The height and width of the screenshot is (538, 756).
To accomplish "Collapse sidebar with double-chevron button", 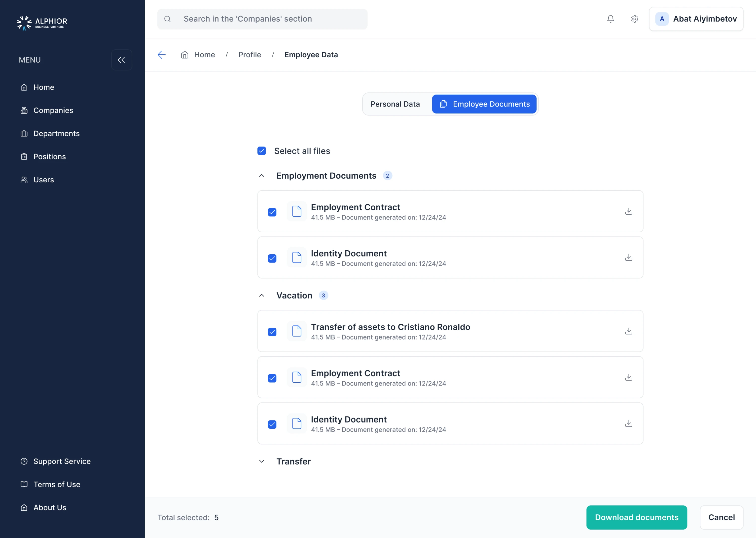I will [x=121, y=60].
